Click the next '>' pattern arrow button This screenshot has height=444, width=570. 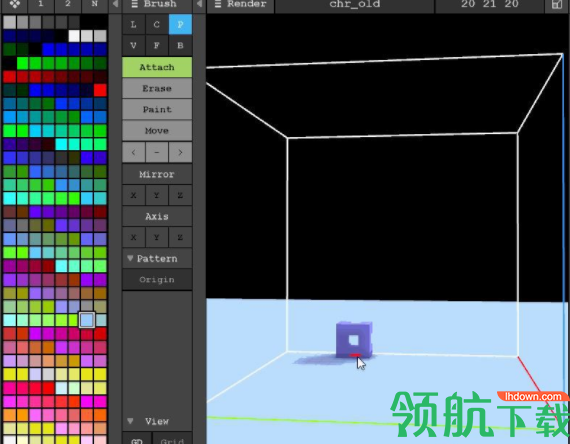(x=180, y=152)
